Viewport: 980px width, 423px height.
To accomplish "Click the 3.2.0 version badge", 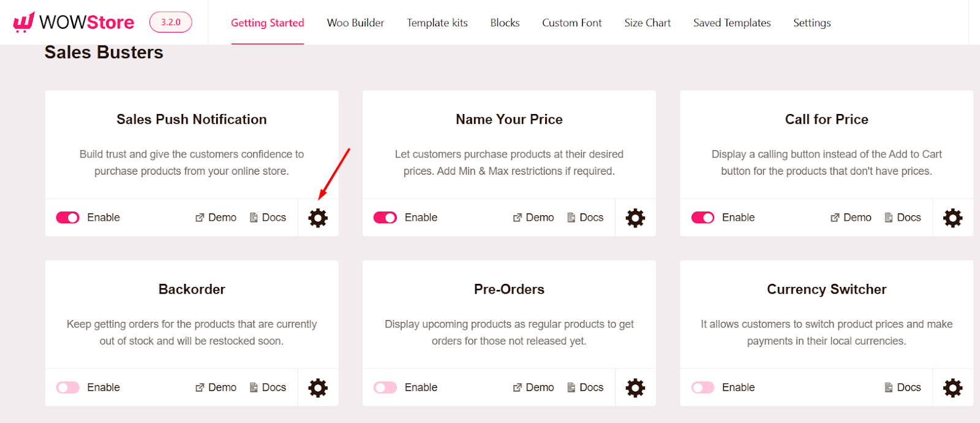I will point(170,21).
